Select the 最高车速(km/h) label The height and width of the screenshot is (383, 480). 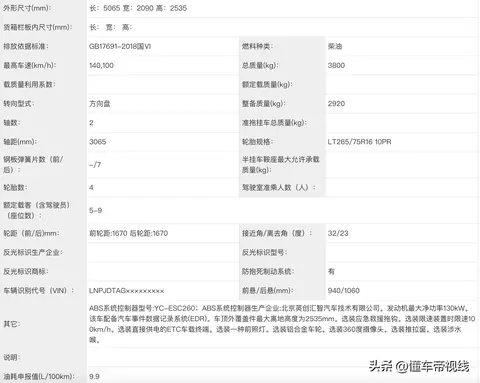tap(30, 65)
